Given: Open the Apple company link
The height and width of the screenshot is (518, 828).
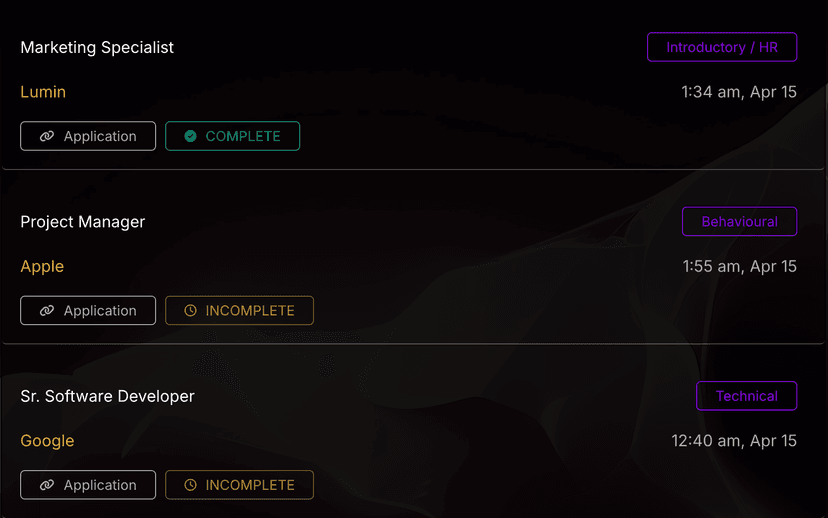Looking at the screenshot, I should [x=42, y=267].
